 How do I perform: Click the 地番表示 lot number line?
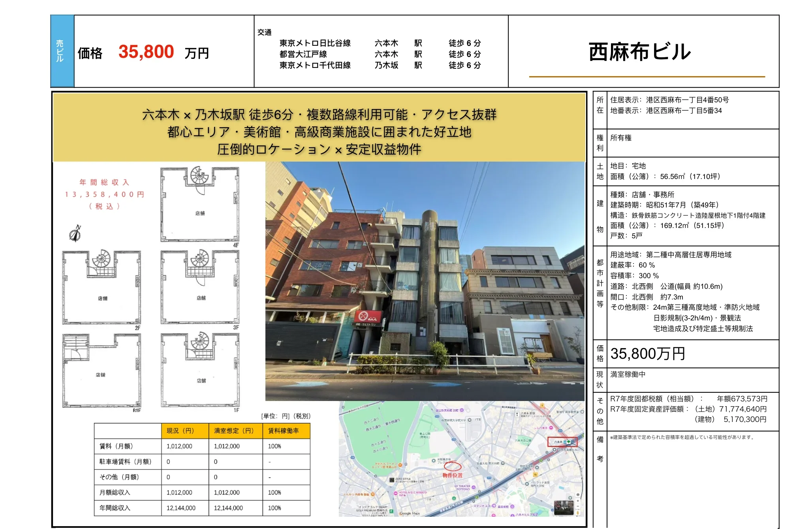coord(666,111)
